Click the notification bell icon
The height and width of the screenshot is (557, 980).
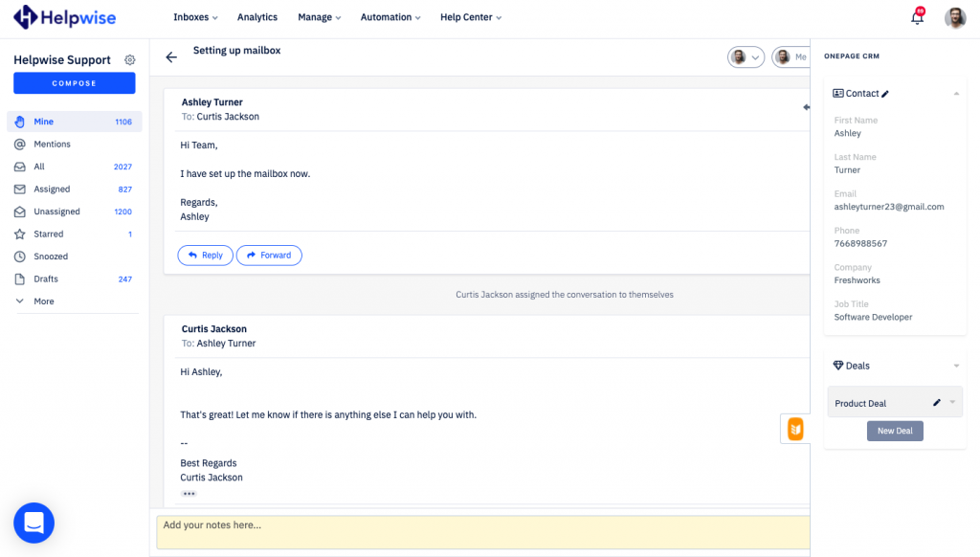coord(917,17)
